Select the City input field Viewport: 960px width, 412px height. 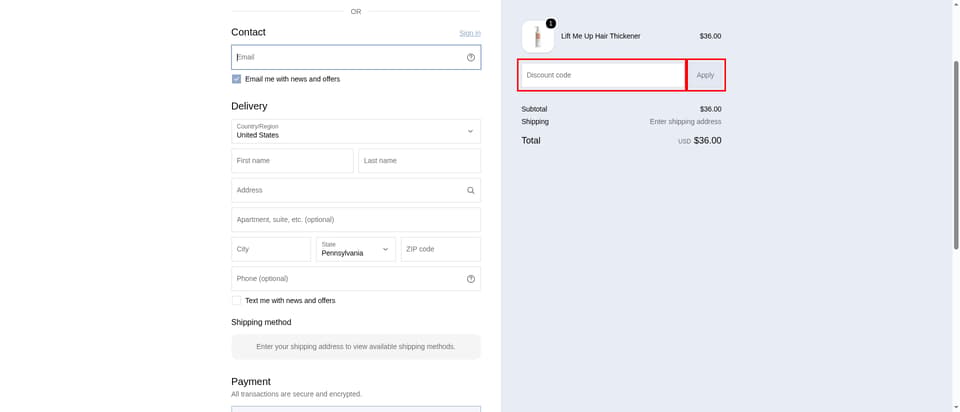(x=271, y=249)
